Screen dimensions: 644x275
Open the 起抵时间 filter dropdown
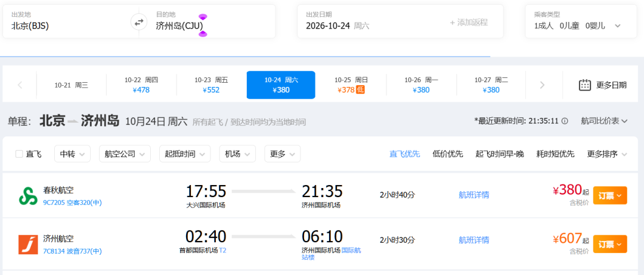click(x=185, y=154)
